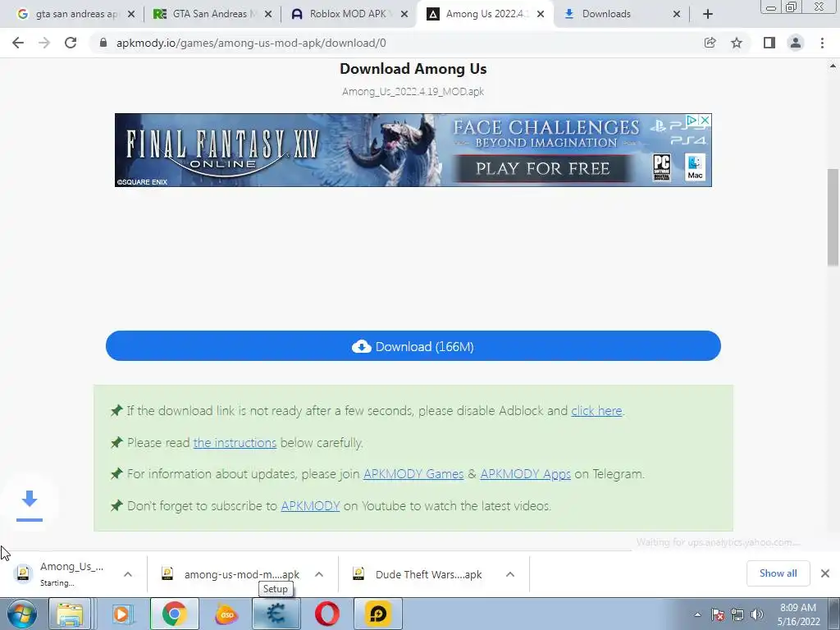Open among-us-mod-m....apk download item
This screenshot has width=840, height=630.
coord(231,574)
